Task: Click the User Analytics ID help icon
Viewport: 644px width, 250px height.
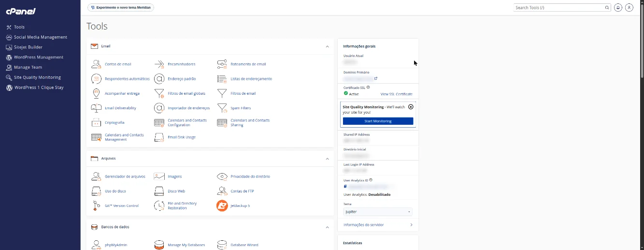Action: coord(371,180)
